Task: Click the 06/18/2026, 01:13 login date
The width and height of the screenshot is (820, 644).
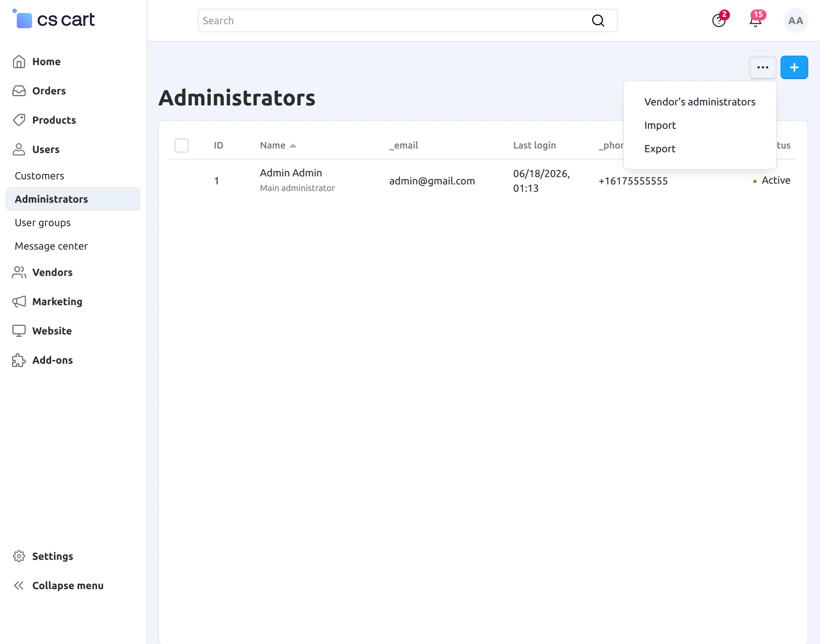Action: pos(541,181)
